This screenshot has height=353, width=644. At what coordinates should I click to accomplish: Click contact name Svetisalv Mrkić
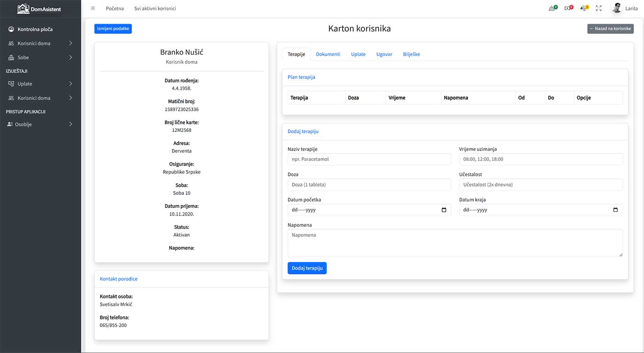click(x=116, y=304)
